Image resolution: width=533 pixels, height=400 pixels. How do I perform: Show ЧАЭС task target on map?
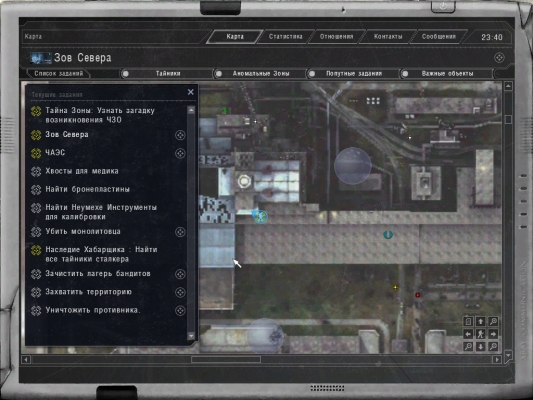(180, 153)
